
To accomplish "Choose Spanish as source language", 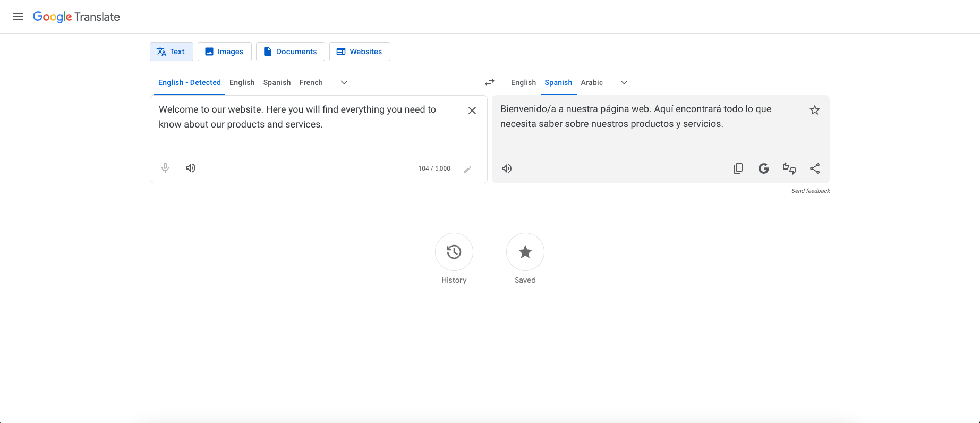I will (x=277, y=82).
